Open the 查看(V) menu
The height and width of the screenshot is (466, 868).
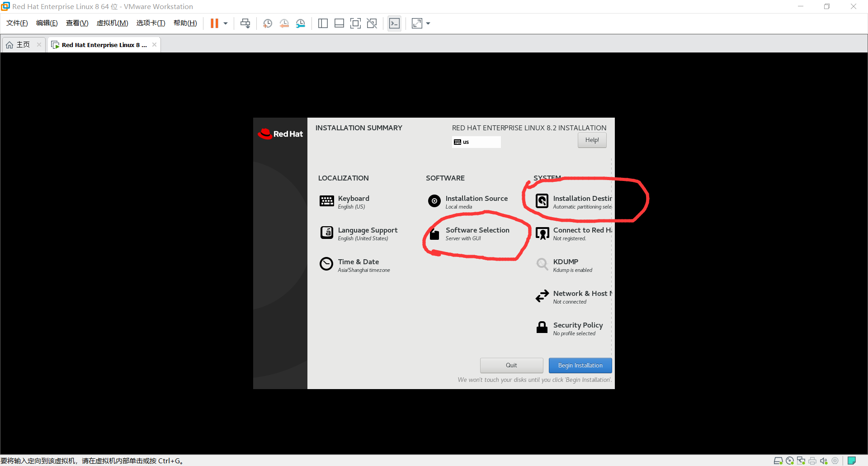click(x=77, y=23)
